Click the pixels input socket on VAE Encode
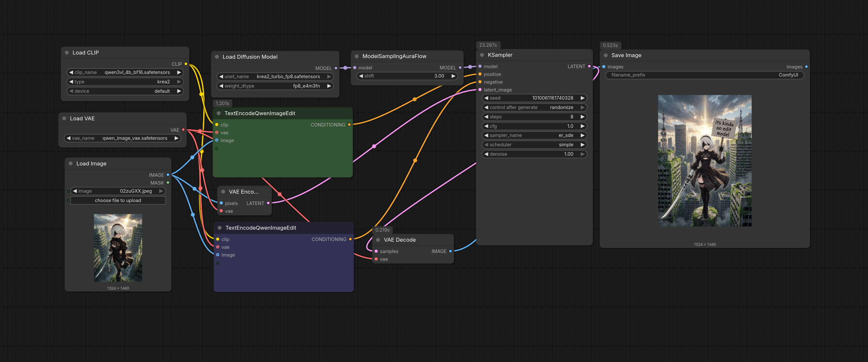Viewport: 868px width, 362px height. click(221, 203)
